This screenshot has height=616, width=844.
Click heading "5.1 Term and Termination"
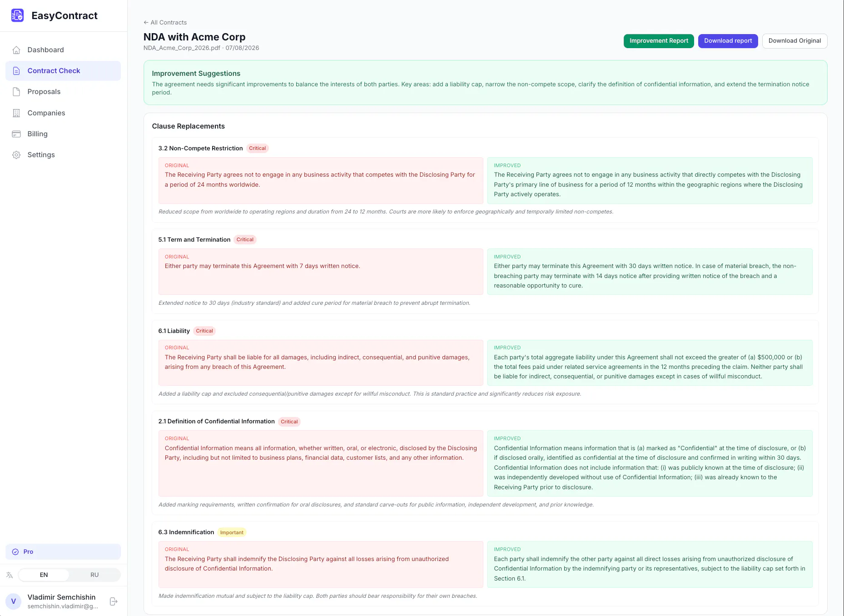[x=194, y=240]
